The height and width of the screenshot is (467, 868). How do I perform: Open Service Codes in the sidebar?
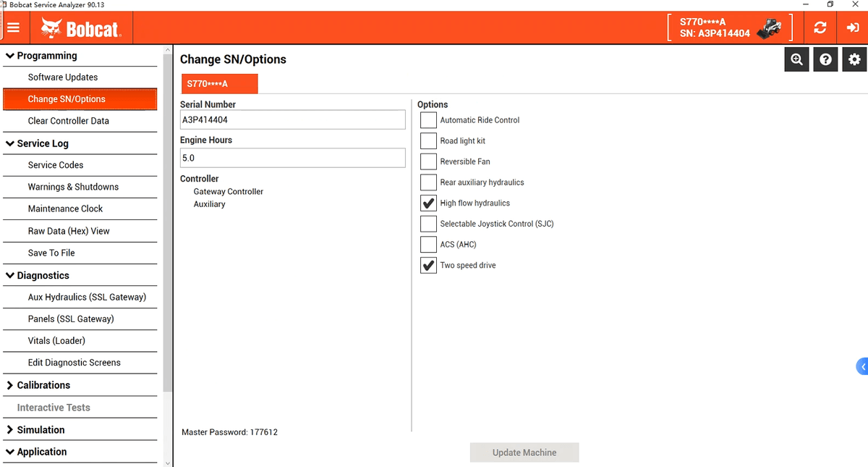(x=56, y=165)
